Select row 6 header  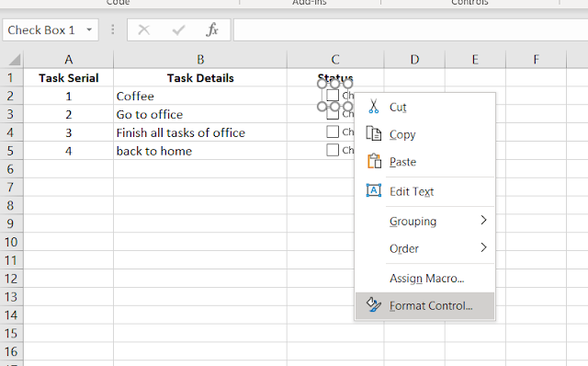point(11,169)
